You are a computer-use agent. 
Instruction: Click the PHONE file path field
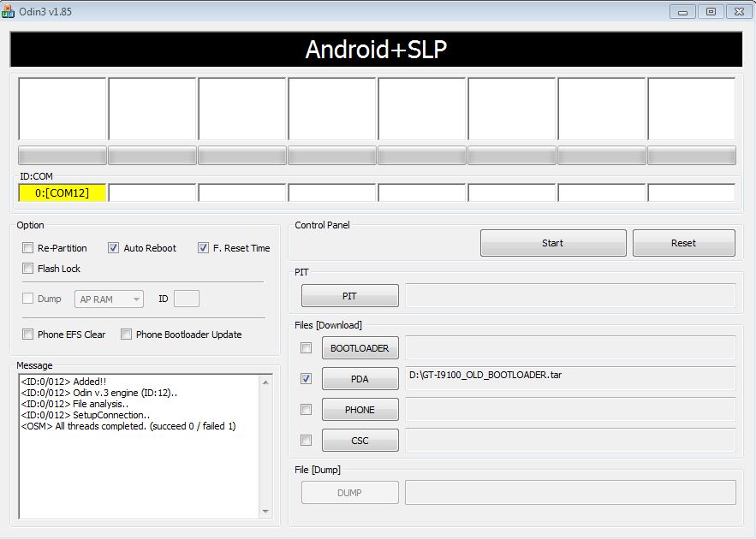pyautogui.click(x=570, y=409)
